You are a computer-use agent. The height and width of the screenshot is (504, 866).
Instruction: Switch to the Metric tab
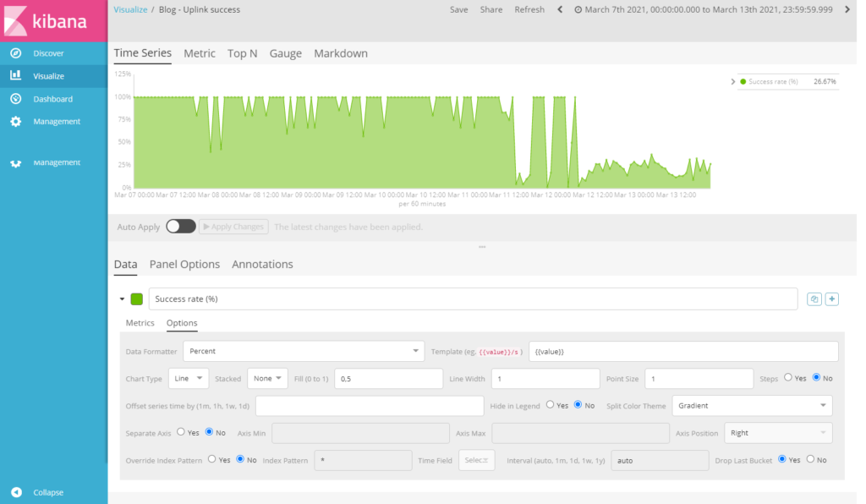click(200, 53)
